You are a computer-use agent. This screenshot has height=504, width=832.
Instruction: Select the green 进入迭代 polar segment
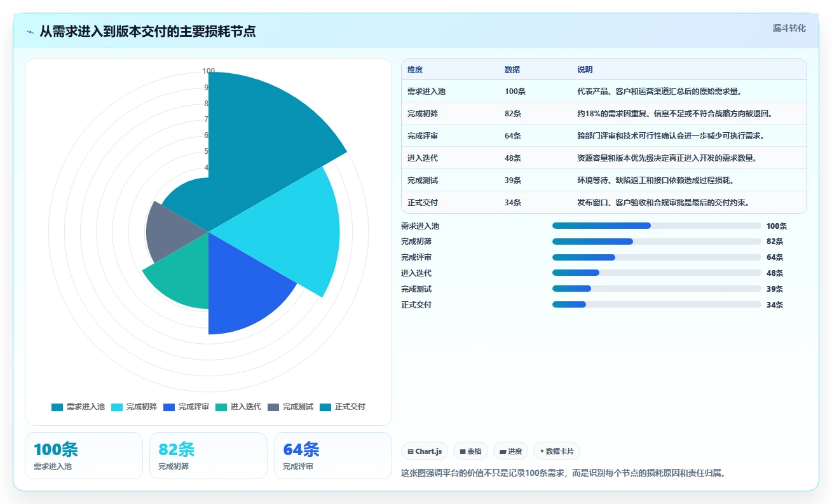tap(184, 273)
